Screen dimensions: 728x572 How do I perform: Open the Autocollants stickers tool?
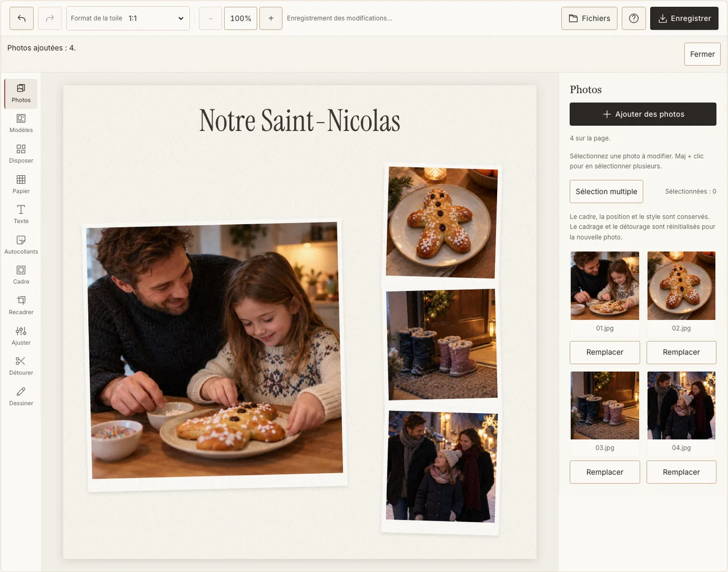pos(21,245)
